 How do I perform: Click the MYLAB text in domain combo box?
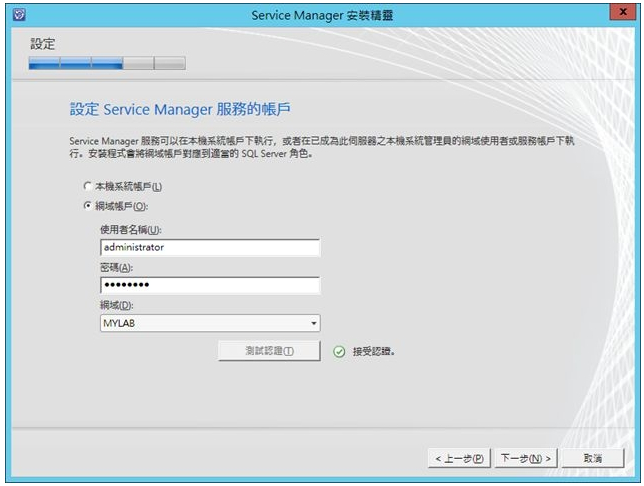coord(120,324)
